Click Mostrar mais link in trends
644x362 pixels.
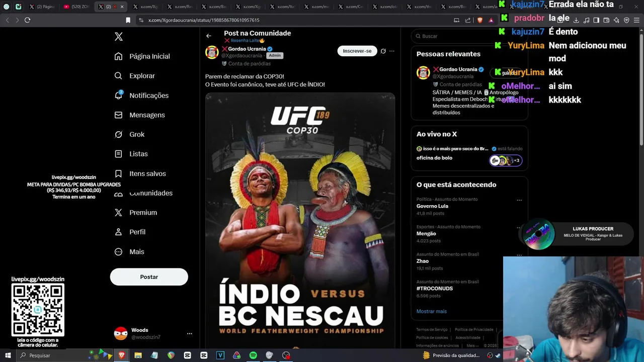(431, 311)
